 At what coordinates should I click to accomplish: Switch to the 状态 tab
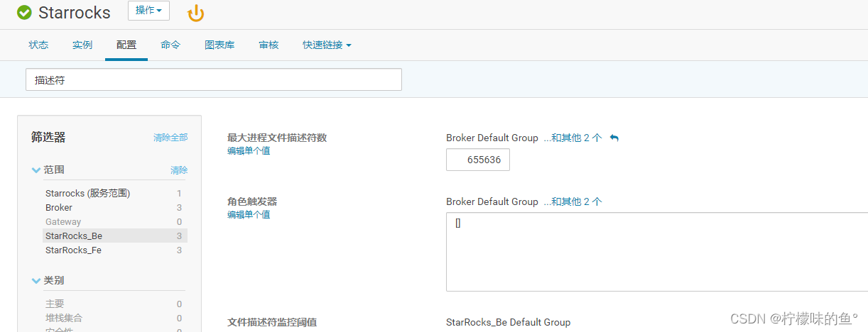click(38, 45)
